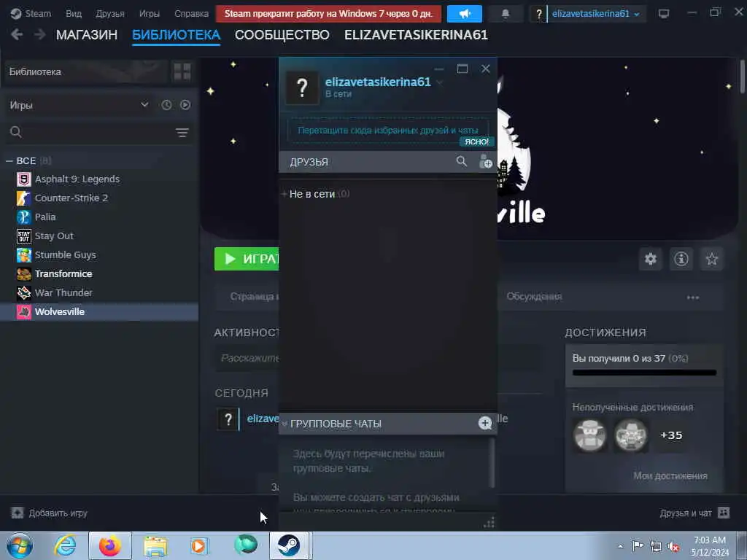Select Asphalt 9: Legends in library
Viewport: 747px width, 560px height.
coord(77,179)
